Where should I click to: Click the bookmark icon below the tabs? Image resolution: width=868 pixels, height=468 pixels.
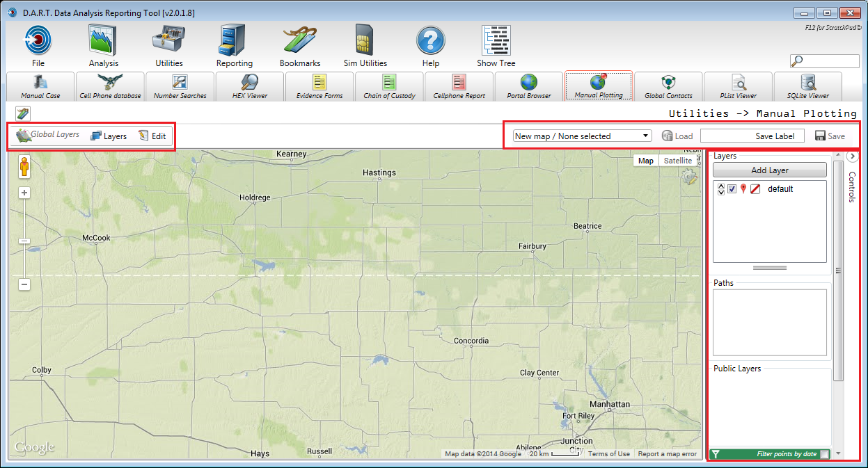22,113
